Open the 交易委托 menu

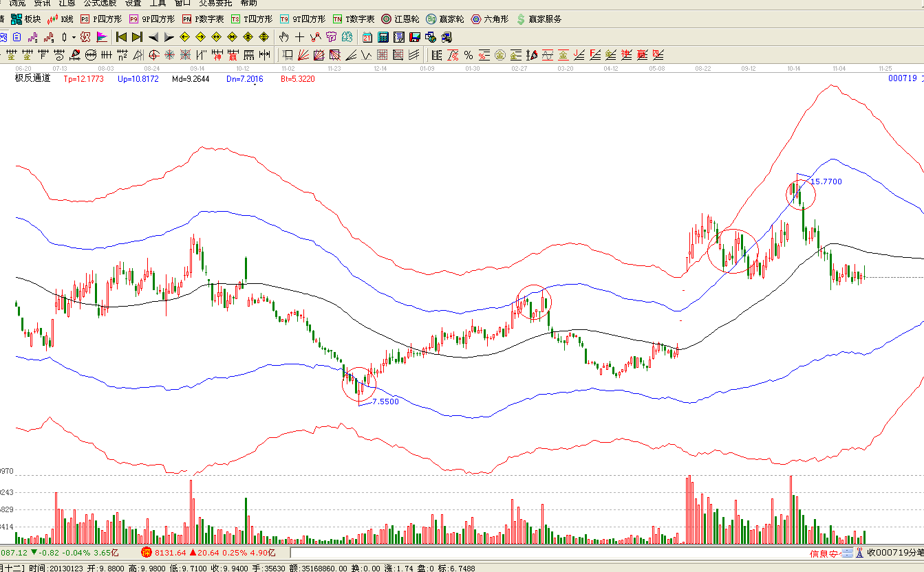pos(215,3)
